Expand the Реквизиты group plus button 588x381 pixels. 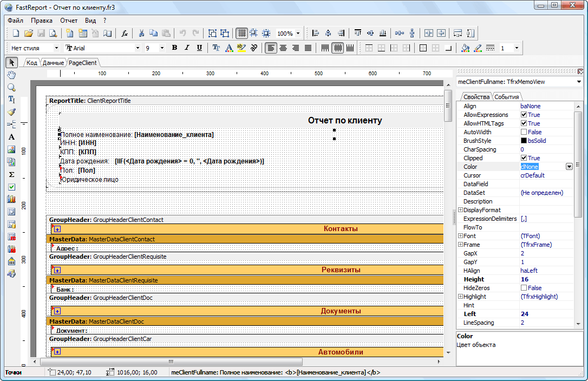(57, 271)
